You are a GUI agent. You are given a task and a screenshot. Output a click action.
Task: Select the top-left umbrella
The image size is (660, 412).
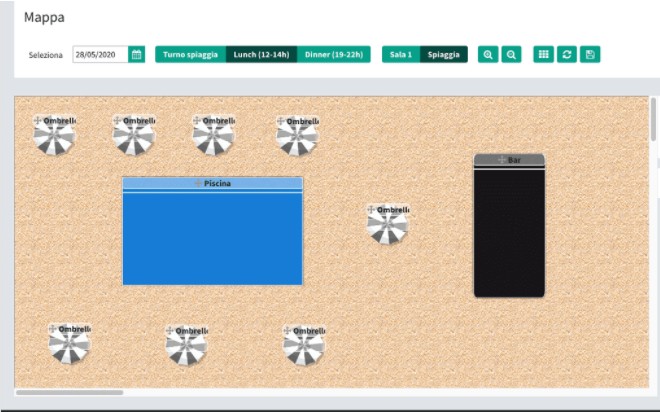(54, 137)
